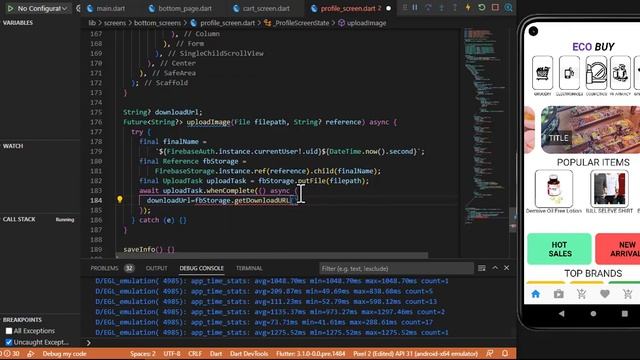The width and height of the screenshot is (640, 360).
Task: Tap the TITLE banner image in emulator
Action: coord(590,129)
